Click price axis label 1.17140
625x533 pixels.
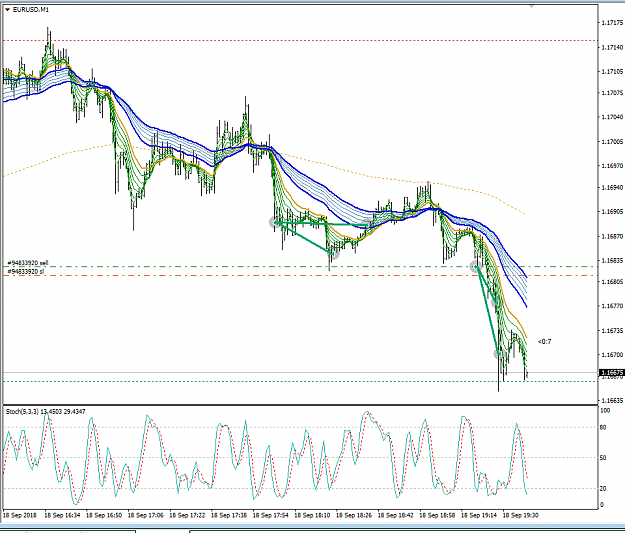tap(612, 47)
